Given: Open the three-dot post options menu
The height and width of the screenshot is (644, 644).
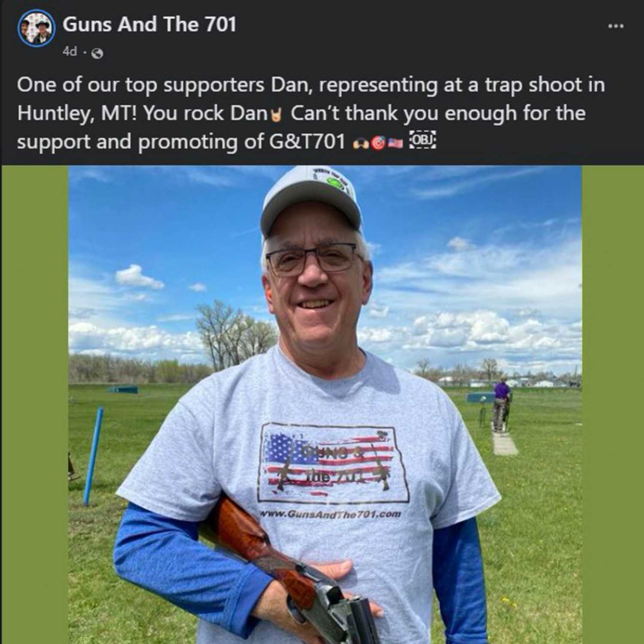Looking at the screenshot, I should pos(616,26).
